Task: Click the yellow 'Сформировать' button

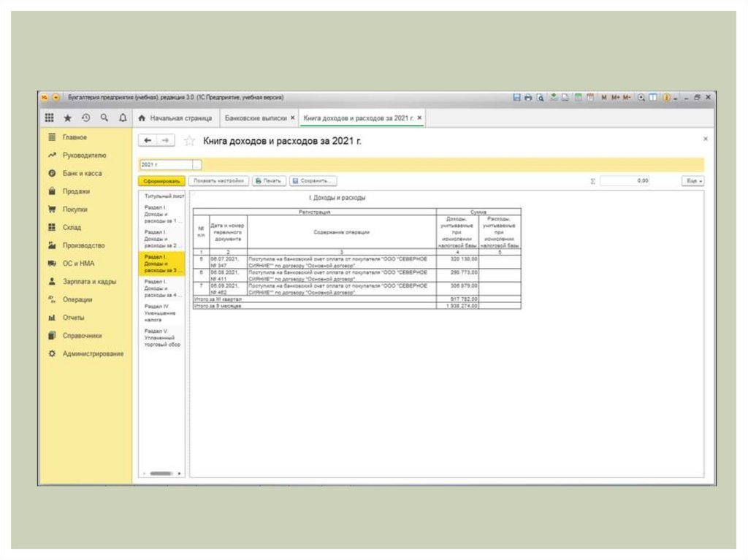Action: click(x=161, y=180)
